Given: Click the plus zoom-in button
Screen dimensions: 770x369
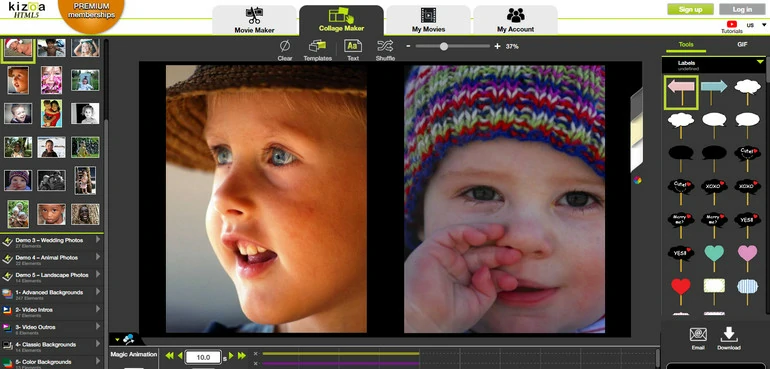Looking at the screenshot, I should click(497, 46).
